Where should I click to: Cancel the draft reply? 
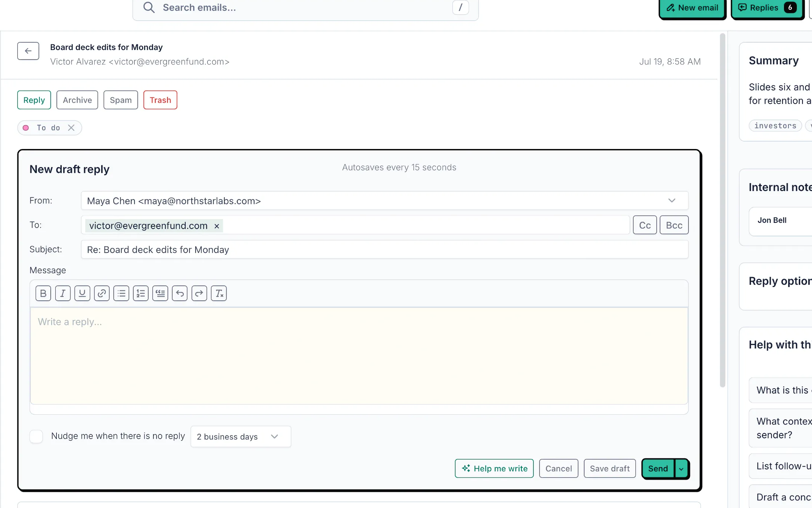pyautogui.click(x=559, y=469)
